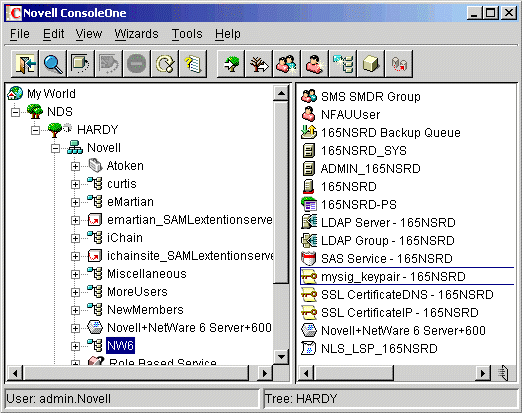522x413 pixels.
Task: Click the New Object cube toolbar icon
Action: click(x=371, y=64)
